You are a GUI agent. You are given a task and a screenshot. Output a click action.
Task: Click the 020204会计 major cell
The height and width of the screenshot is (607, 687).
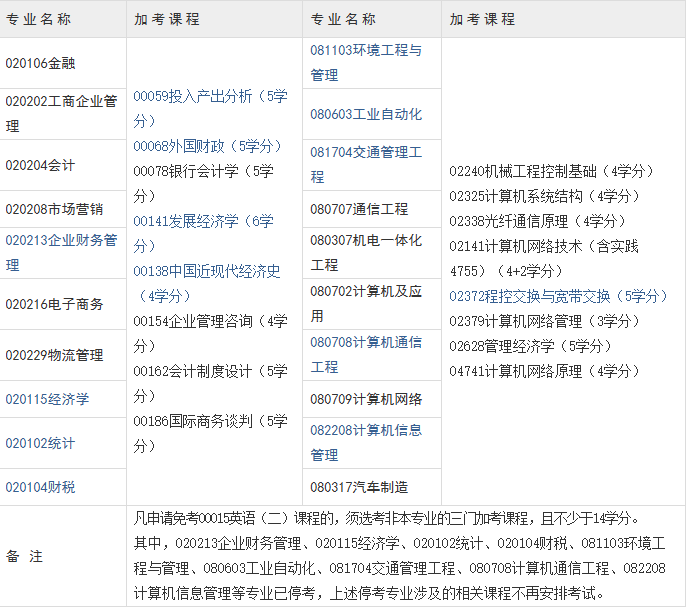[40, 165]
